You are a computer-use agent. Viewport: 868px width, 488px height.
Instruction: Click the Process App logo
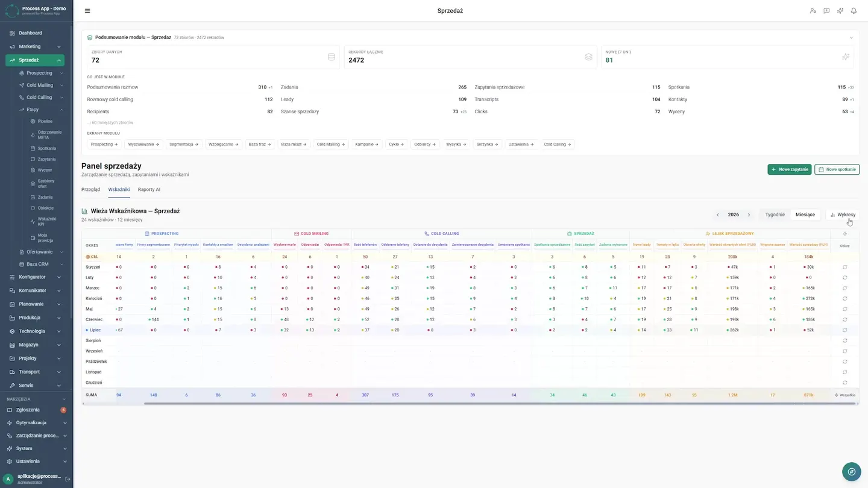tap(12, 10)
